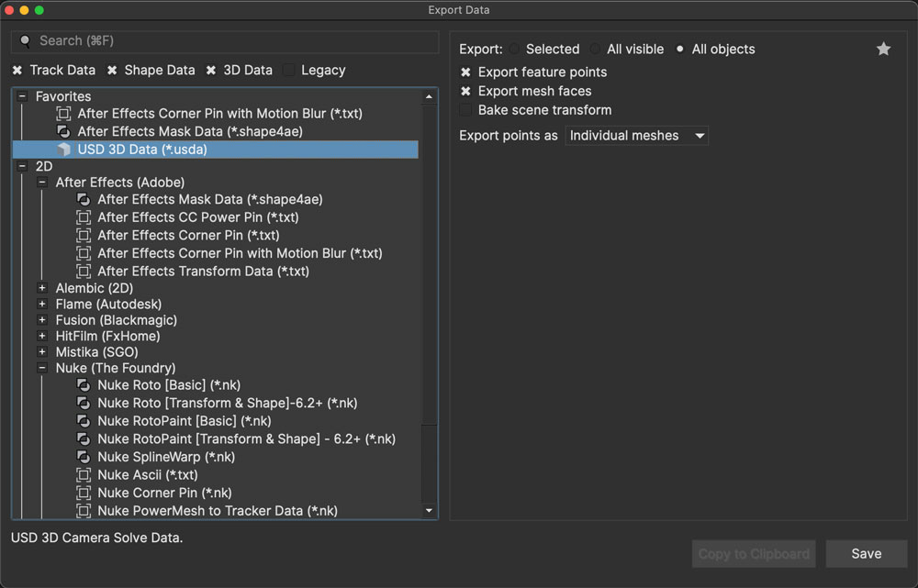This screenshot has height=588, width=918.
Task: Choose the All objects radio button
Action: point(679,50)
